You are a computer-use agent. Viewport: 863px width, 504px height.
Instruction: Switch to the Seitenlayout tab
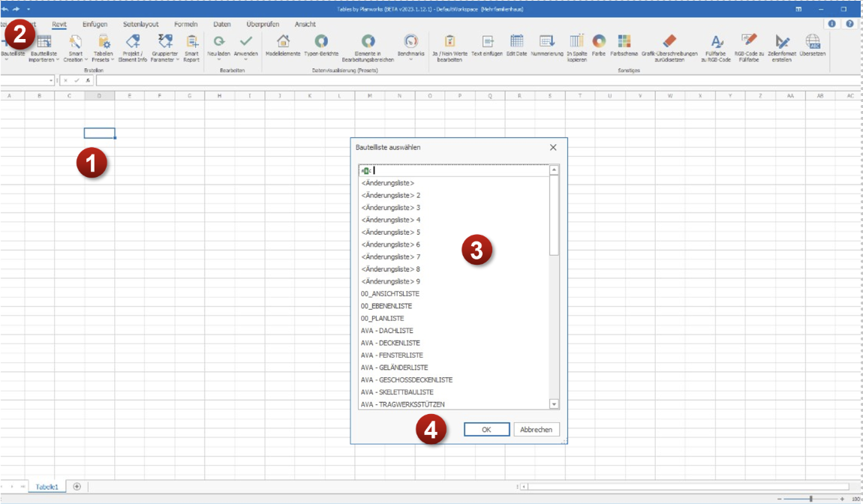click(x=141, y=24)
